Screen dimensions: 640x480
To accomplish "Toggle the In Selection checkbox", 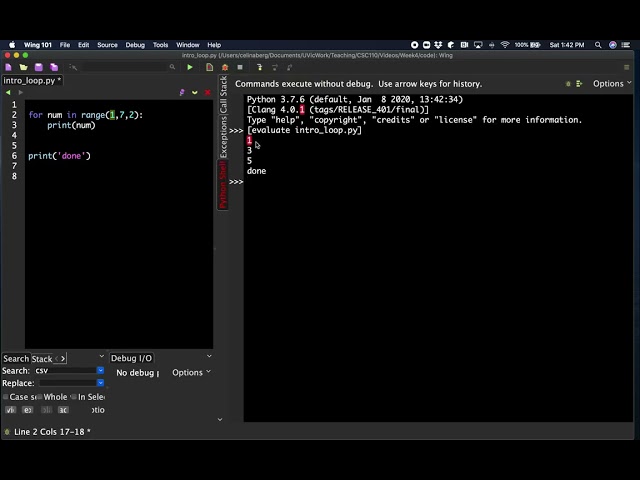I will pos(74,397).
